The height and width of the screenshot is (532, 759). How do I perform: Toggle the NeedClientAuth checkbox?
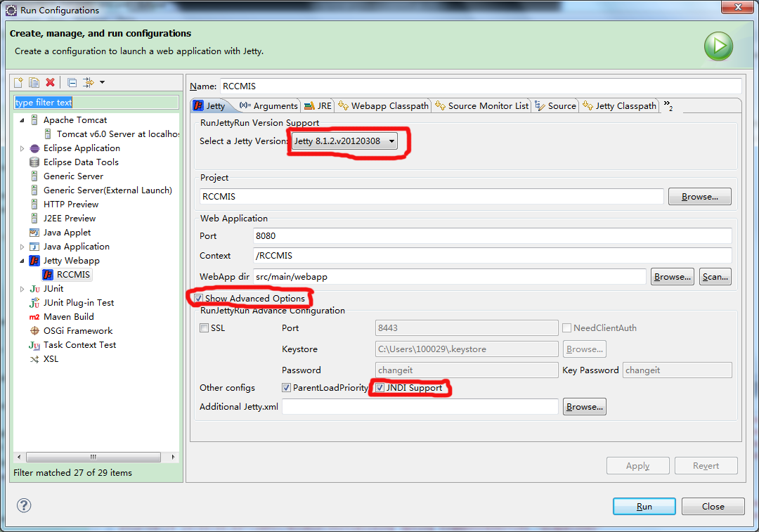[x=567, y=327]
